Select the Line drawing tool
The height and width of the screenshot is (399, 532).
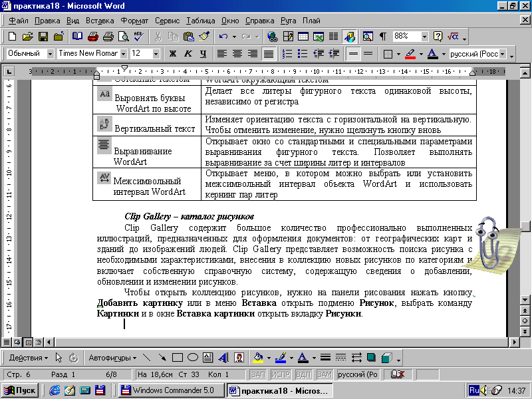pos(147,358)
